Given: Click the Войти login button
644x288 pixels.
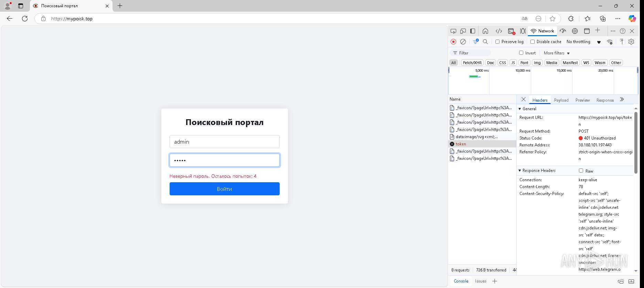Looking at the screenshot, I should (x=224, y=189).
